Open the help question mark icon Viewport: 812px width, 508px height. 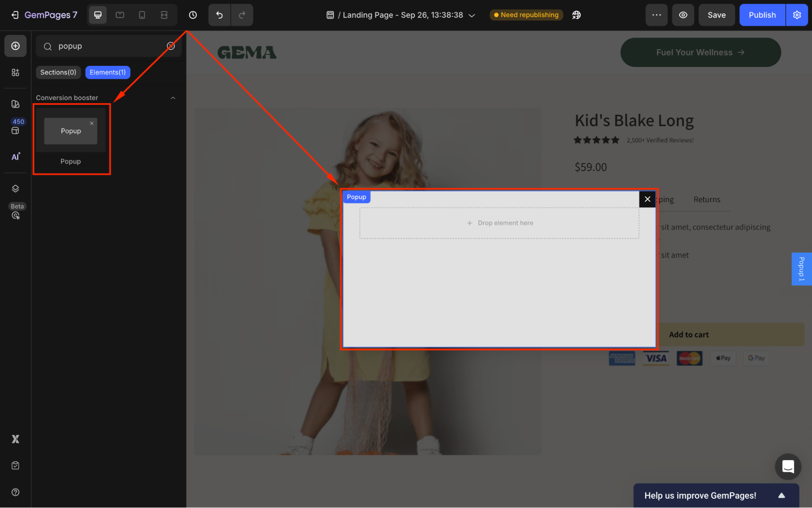tap(15, 492)
